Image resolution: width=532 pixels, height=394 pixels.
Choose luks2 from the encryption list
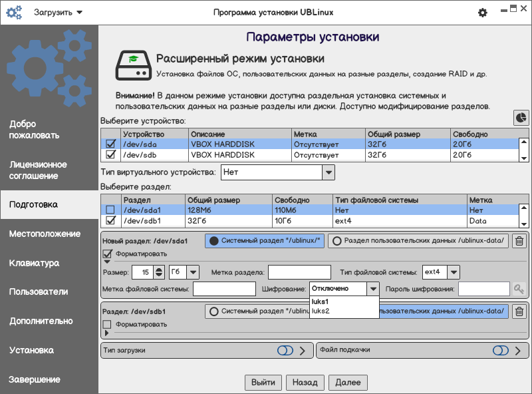321,311
